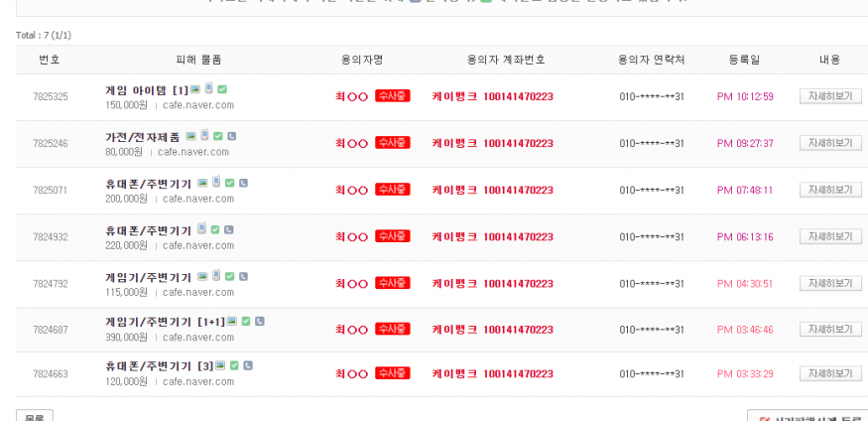Click the mobile phone icon in row 7825246

coord(204,136)
